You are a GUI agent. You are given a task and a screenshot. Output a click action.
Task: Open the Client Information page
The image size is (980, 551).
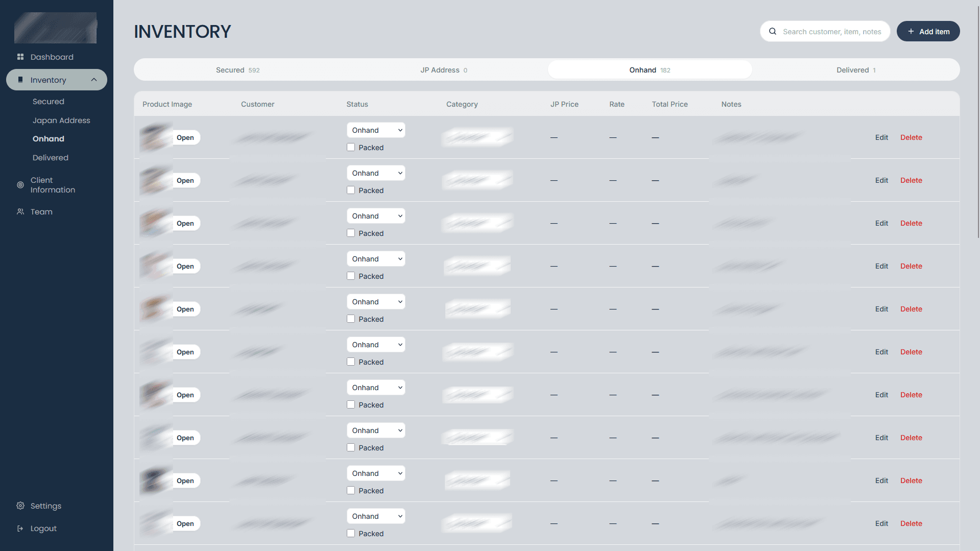click(53, 185)
